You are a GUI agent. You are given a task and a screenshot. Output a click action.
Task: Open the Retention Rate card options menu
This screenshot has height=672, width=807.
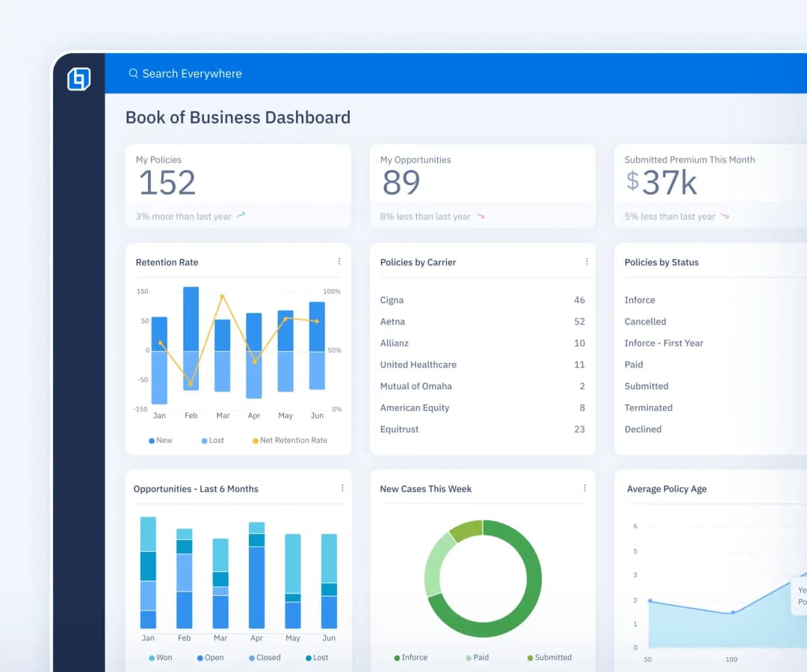click(x=340, y=261)
